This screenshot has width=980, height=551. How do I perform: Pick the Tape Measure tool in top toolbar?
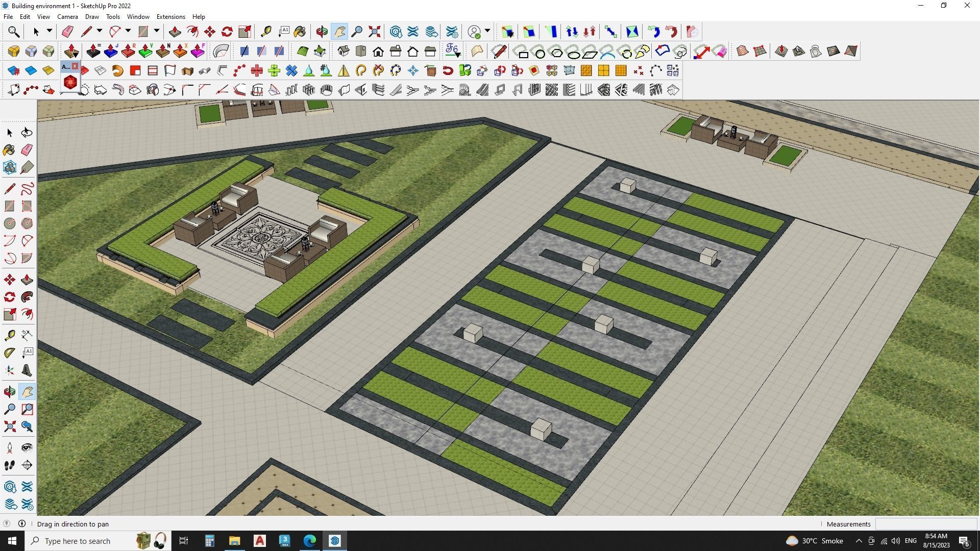pyautogui.click(x=266, y=32)
